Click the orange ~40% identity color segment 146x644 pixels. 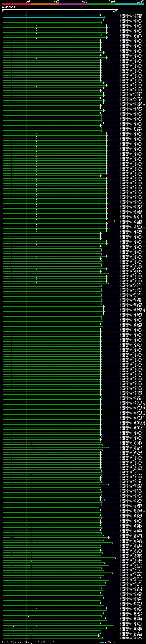pos(45,4)
